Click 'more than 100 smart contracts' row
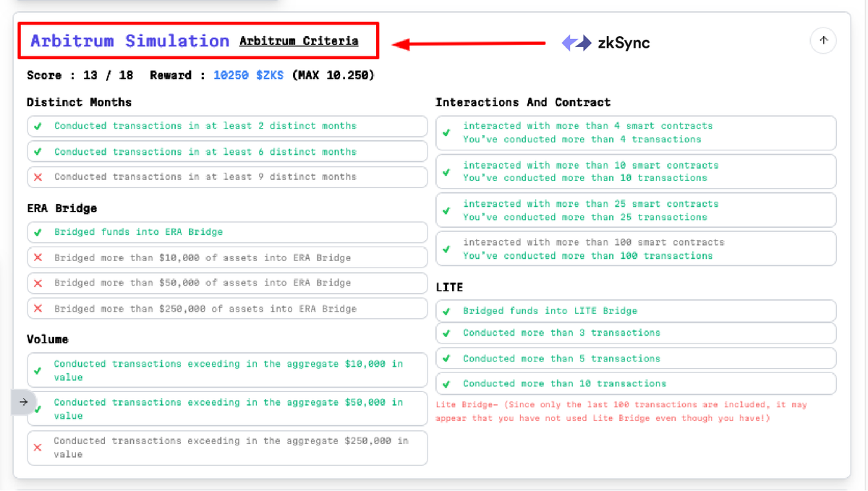The width and height of the screenshot is (868, 491). coord(636,249)
